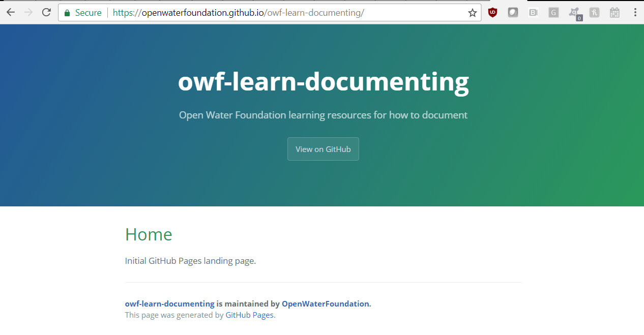Click the green Secure padlock icon
Viewport: 644px width, 335px height.
pyautogui.click(x=67, y=13)
